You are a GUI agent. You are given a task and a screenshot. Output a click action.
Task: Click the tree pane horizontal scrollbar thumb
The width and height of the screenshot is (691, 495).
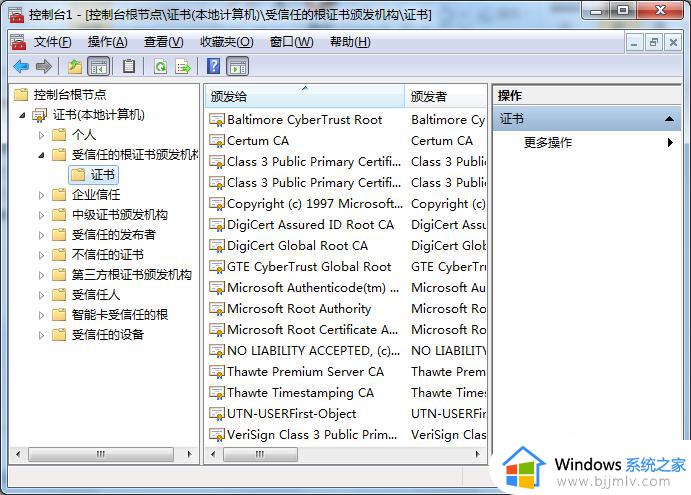point(101,454)
